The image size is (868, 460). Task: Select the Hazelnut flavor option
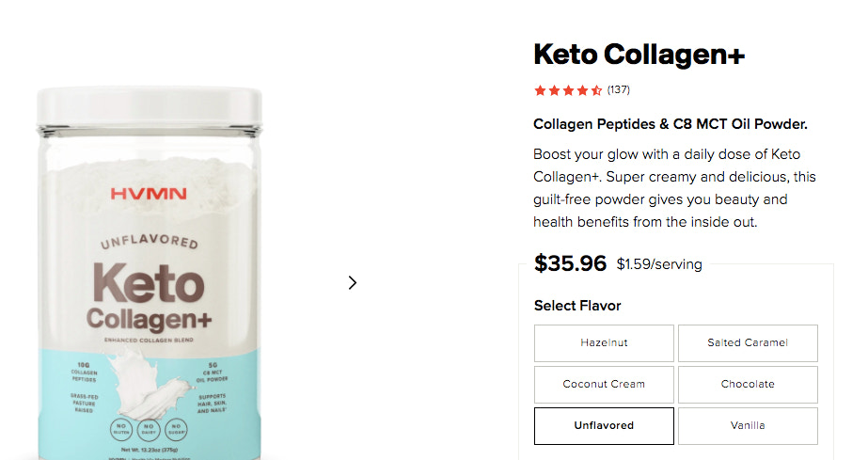pos(604,343)
